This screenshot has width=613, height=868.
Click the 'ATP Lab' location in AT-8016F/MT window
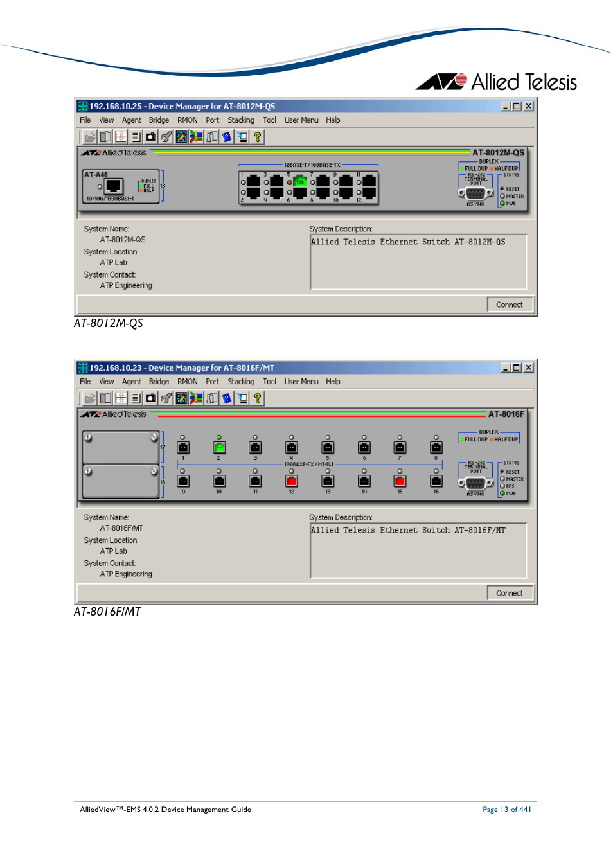click(114, 551)
